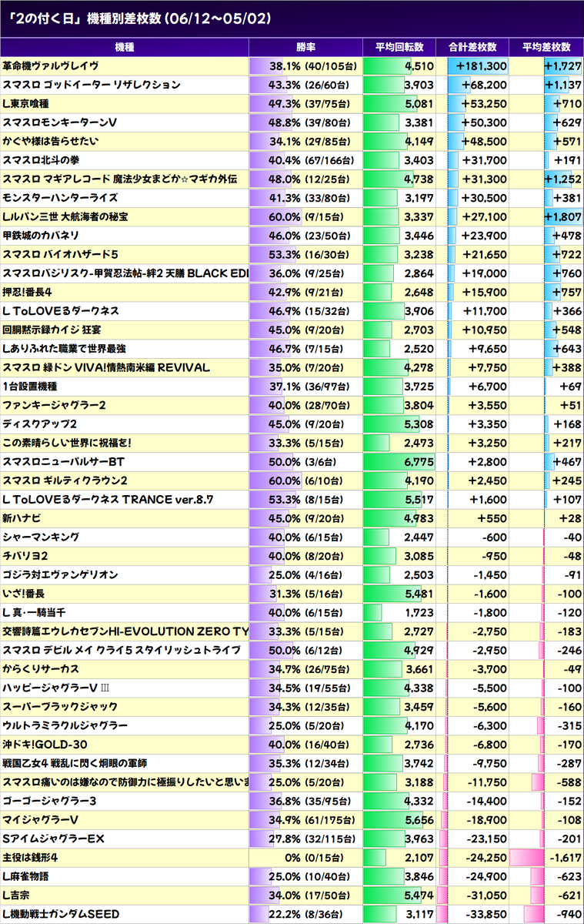The image size is (584, 924).
Task: Click ゴジラ対エヴァンゲリオン machine name
Action: tap(60, 575)
